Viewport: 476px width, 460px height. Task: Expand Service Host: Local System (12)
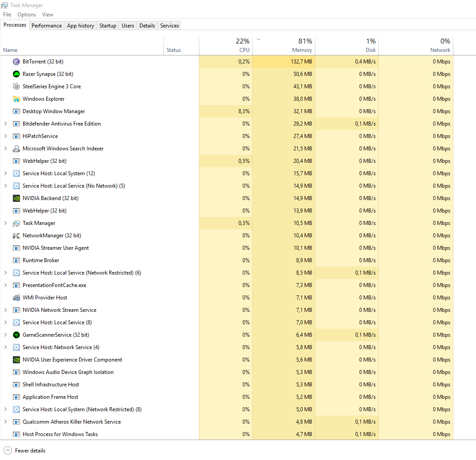[x=5, y=173]
